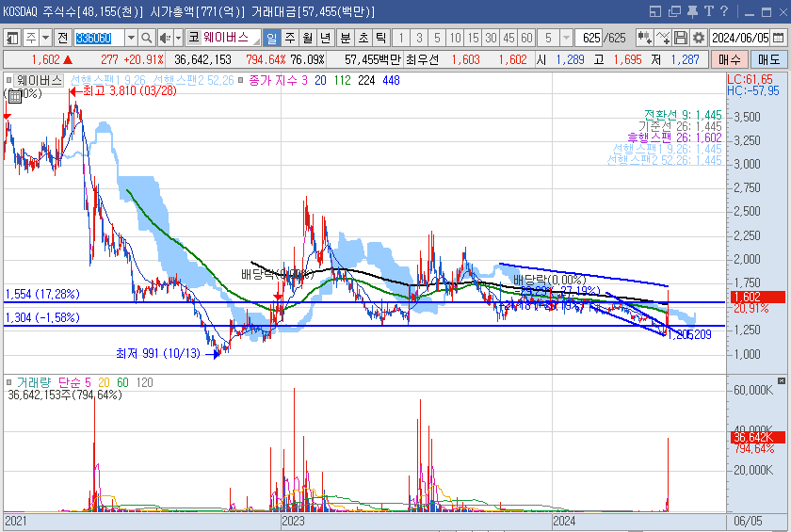Choose the 15 interval button

pos(473,38)
